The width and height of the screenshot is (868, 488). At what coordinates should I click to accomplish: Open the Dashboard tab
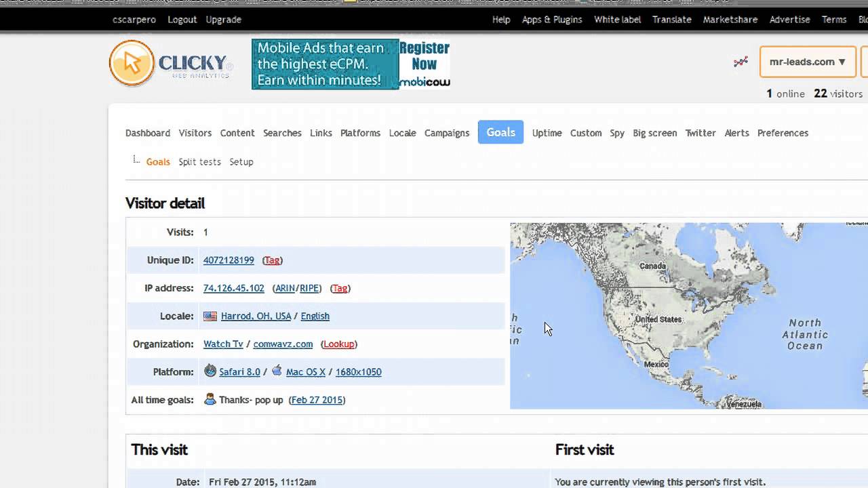148,133
